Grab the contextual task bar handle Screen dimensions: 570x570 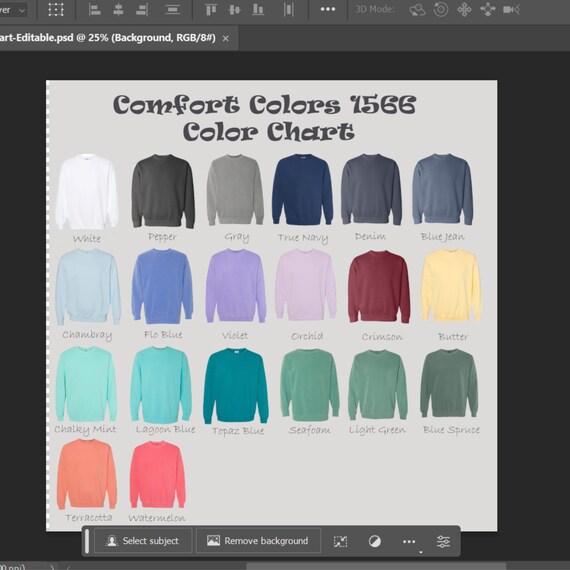click(x=87, y=541)
